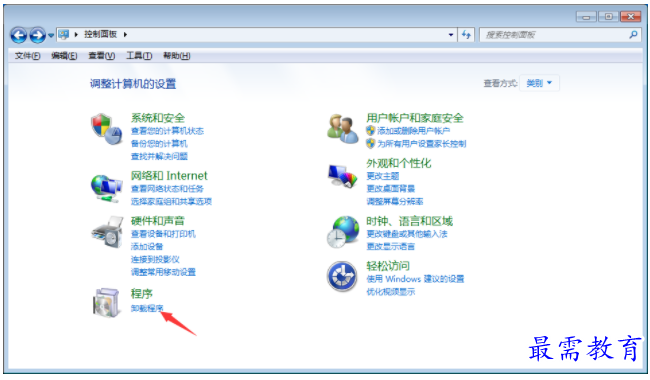Open the 查看(V) menu
The height and width of the screenshot is (380, 650).
[101, 56]
